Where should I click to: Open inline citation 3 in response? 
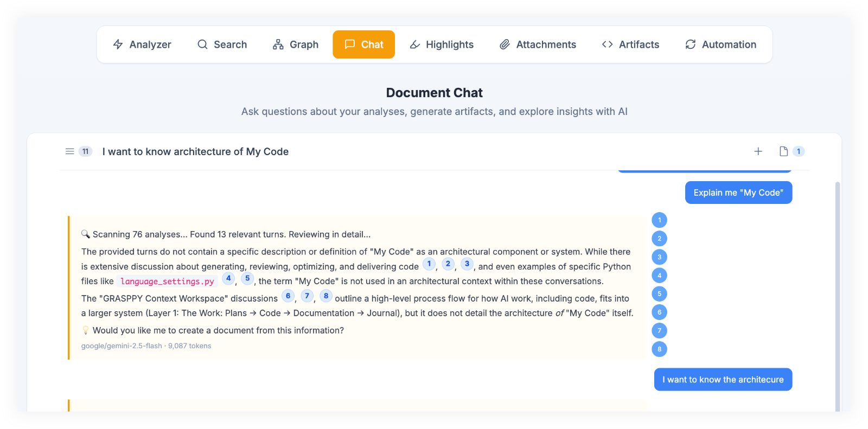tap(467, 264)
